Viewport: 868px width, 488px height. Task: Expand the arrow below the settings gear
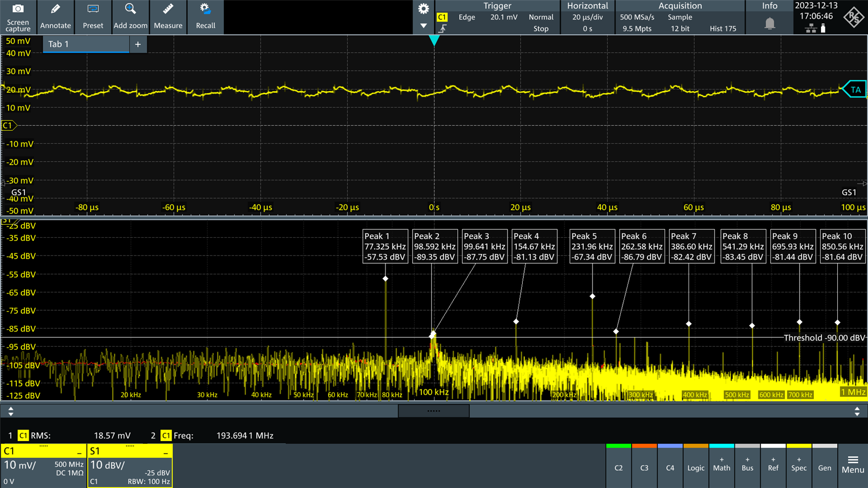(424, 26)
